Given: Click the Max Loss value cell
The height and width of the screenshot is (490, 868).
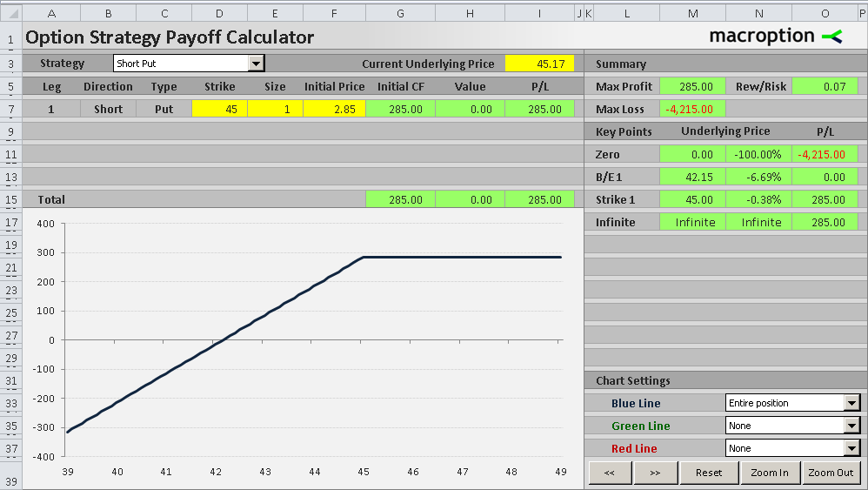Looking at the screenshot, I should (x=692, y=109).
